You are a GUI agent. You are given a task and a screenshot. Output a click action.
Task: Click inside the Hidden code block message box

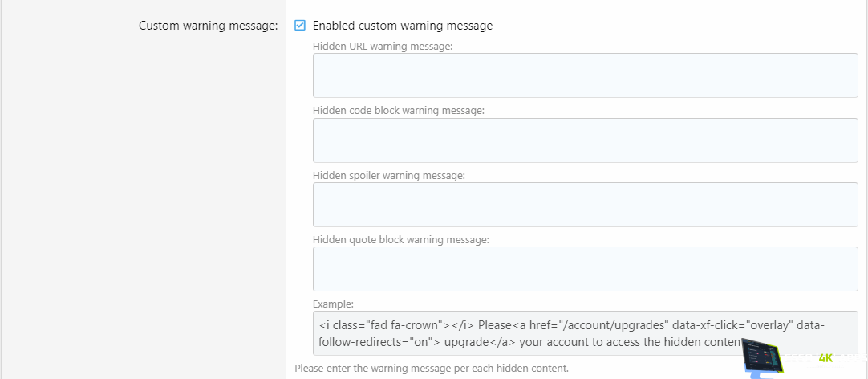point(585,141)
